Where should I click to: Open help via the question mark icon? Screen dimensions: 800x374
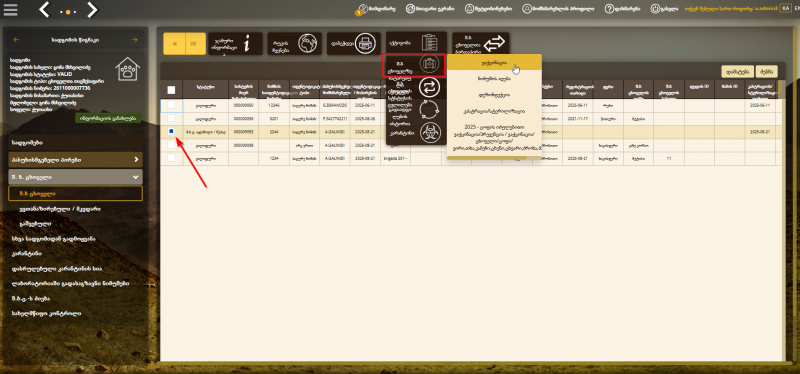609,9
